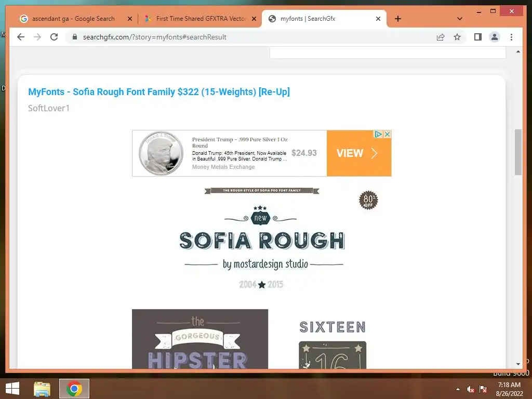Close the ad with the X icon
The width and height of the screenshot is (532, 399).
[387, 134]
